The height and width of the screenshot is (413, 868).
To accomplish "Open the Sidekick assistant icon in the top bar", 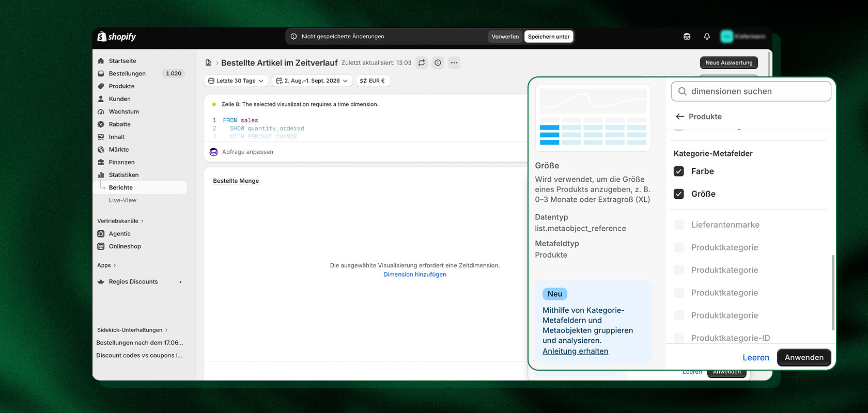I will point(687,37).
